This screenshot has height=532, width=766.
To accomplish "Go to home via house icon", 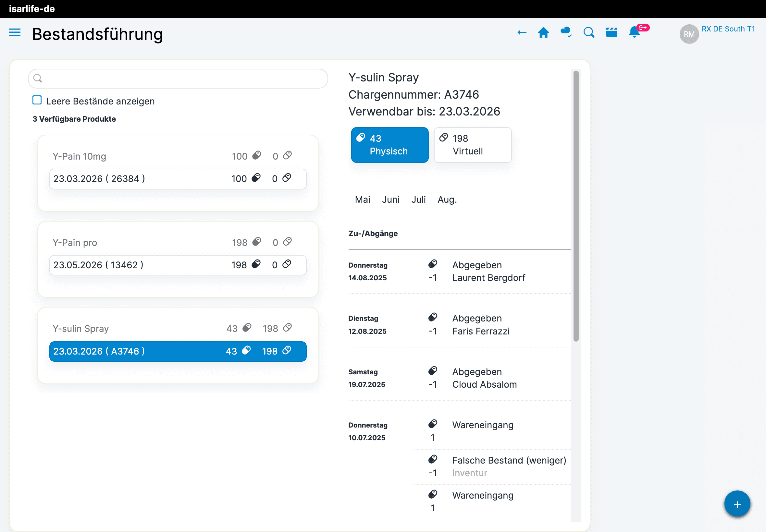I will (x=543, y=33).
